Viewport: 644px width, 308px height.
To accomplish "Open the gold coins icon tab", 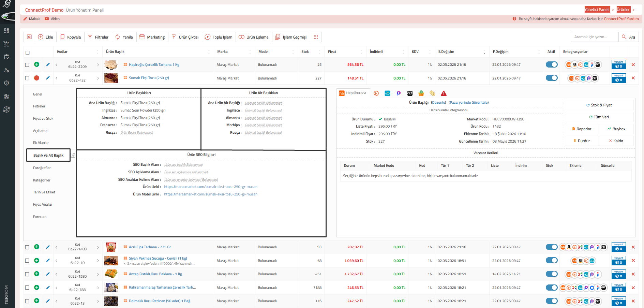I will pos(432,93).
